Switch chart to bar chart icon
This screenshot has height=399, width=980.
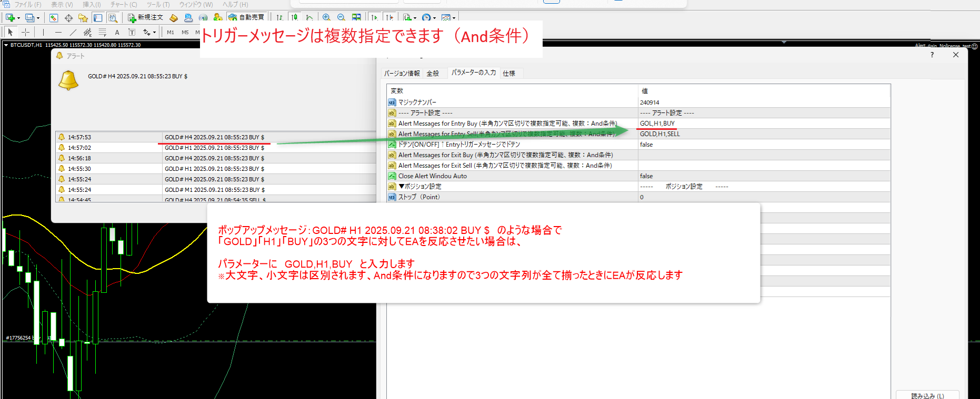pyautogui.click(x=279, y=18)
